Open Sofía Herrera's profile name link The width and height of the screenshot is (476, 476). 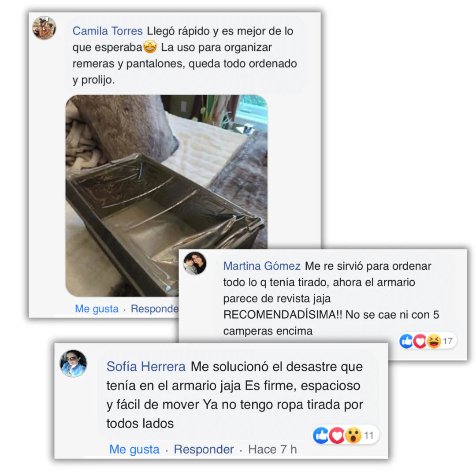click(x=146, y=366)
